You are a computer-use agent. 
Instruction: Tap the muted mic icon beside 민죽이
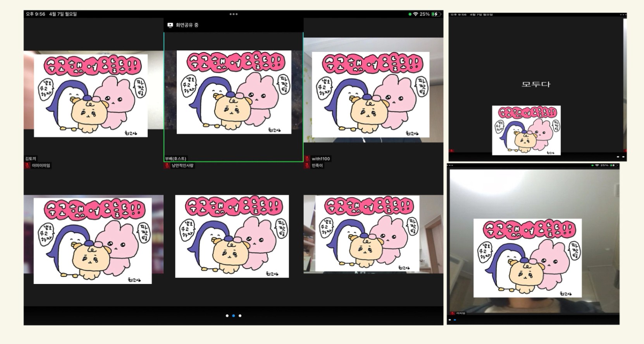[x=307, y=165]
